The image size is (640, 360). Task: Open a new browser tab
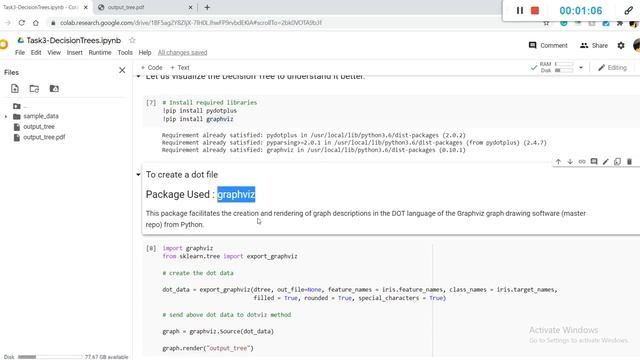(x=207, y=7)
